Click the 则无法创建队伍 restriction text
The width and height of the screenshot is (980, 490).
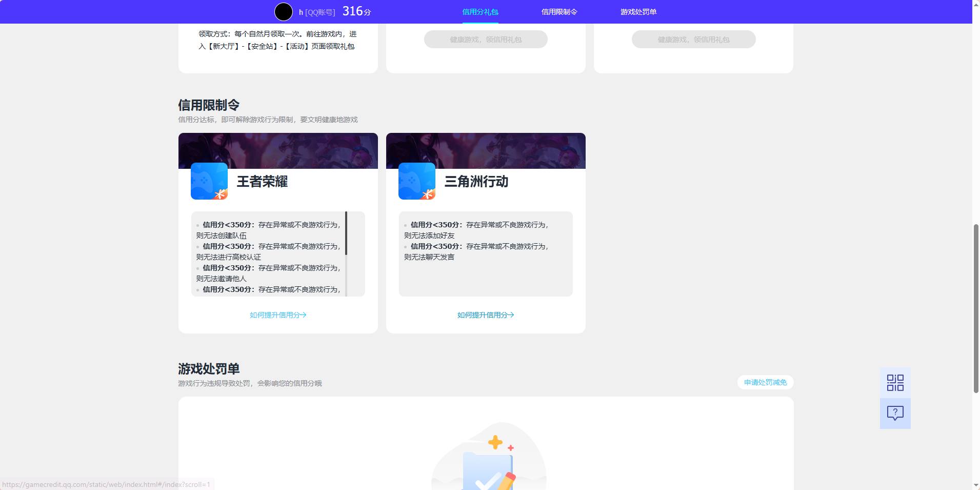coord(221,236)
